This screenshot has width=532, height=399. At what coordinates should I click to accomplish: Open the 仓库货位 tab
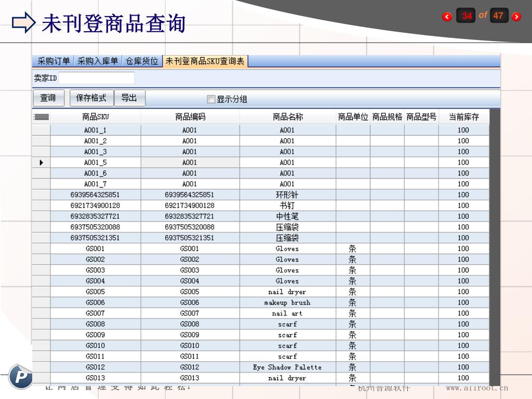[x=142, y=61]
